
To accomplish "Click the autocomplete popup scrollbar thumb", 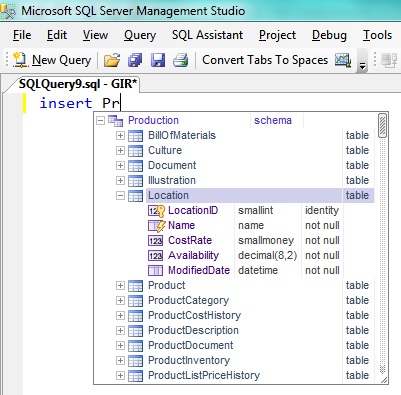I will coord(382,125).
